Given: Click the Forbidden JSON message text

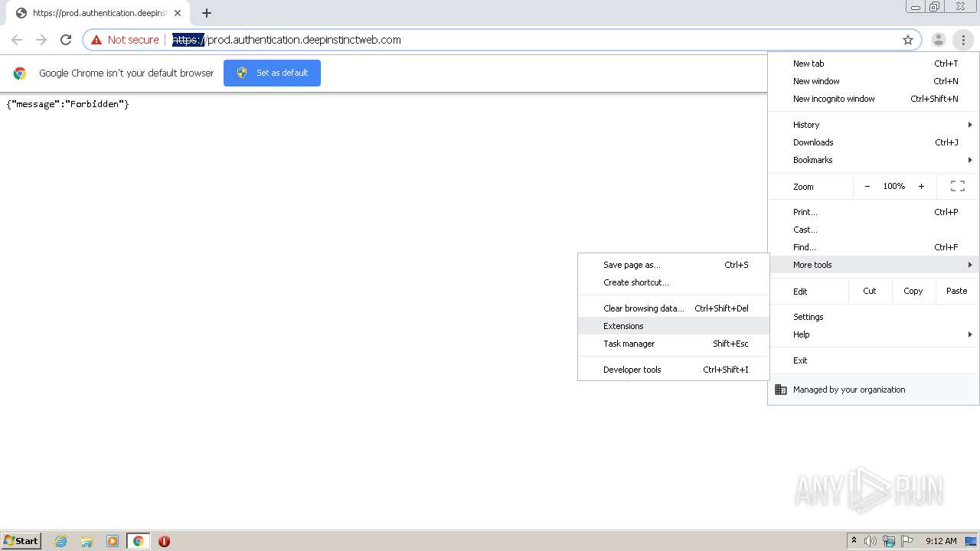Looking at the screenshot, I should (67, 104).
